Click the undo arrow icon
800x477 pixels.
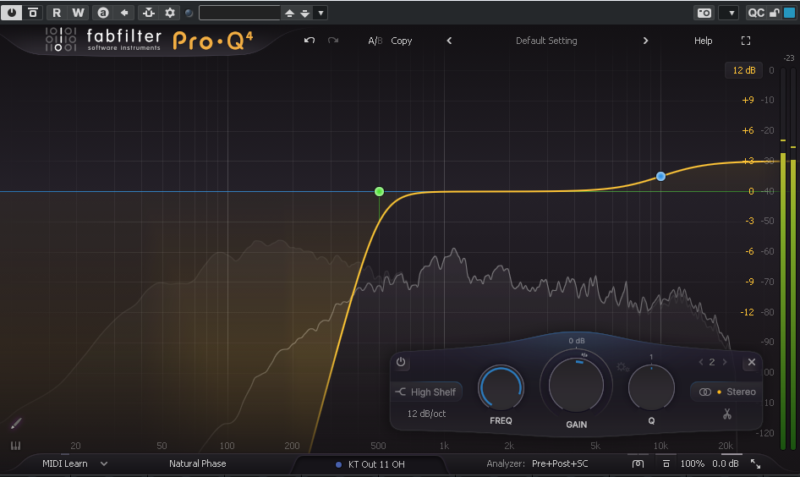pyautogui.click(x=309, y=41)
